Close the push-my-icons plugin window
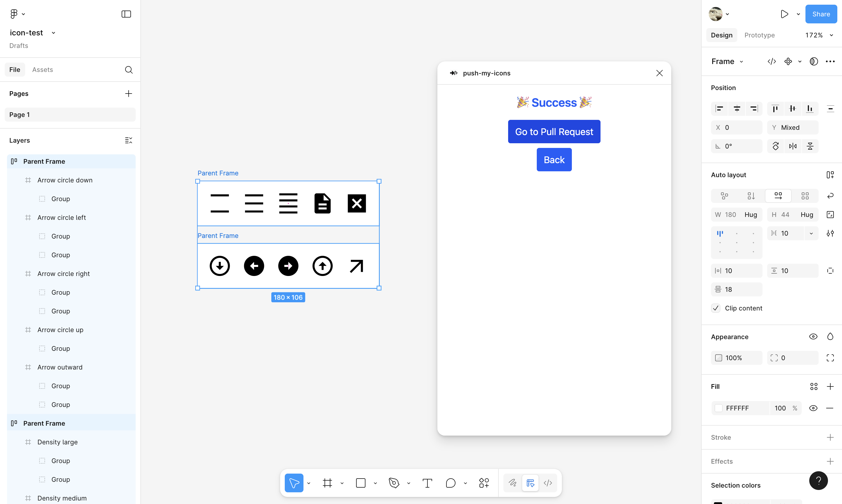Screen dimensions: 842x504 click(659, 73)
